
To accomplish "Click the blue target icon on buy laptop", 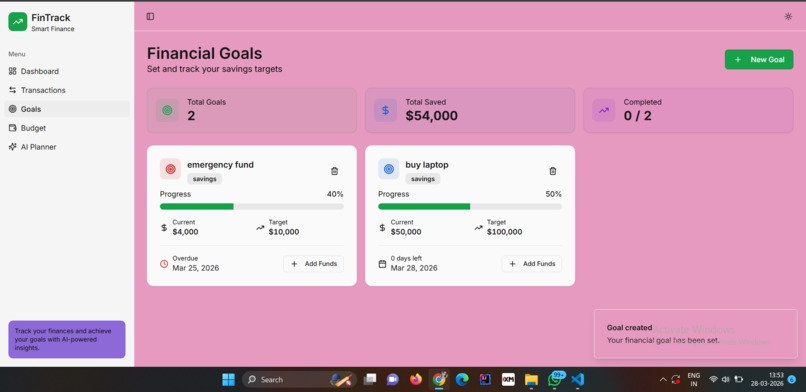I will coord(389,169).
